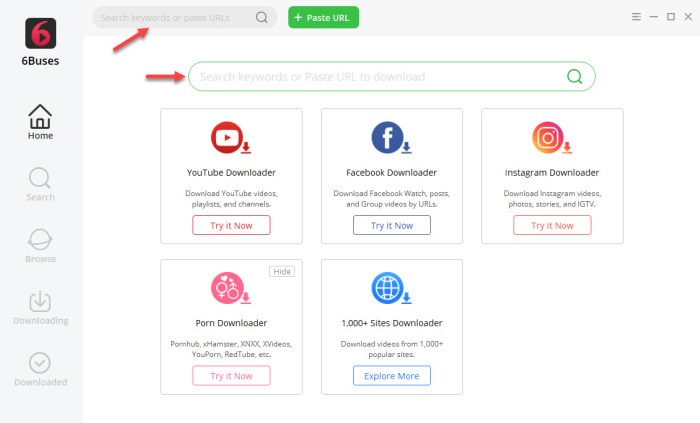
Task: Hide the Porn Downloader card
Action: click(x=282, y=271)
